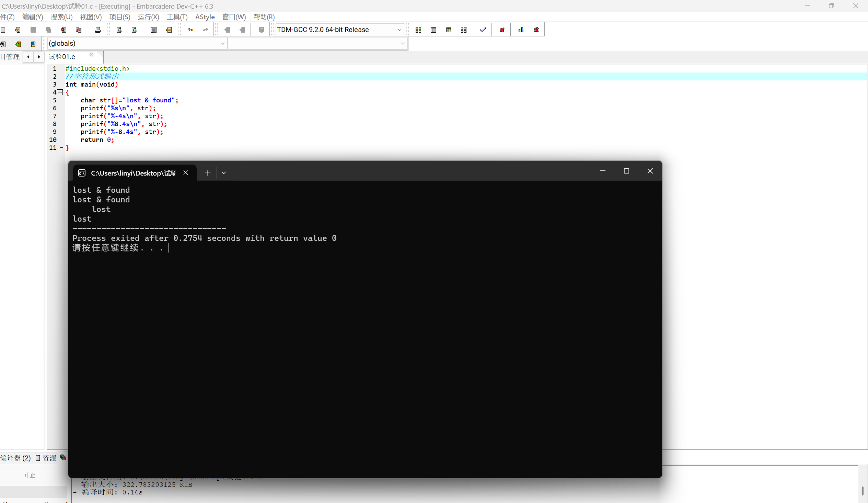Click the Compile & Run multicolor icon

[x=449, y=30]
